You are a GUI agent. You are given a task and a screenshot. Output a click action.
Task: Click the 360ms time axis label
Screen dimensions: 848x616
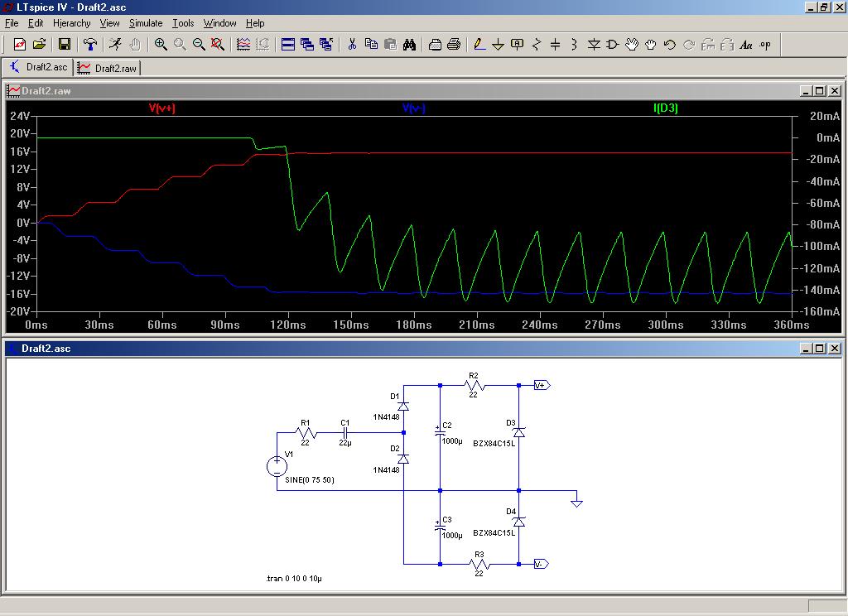791,325
